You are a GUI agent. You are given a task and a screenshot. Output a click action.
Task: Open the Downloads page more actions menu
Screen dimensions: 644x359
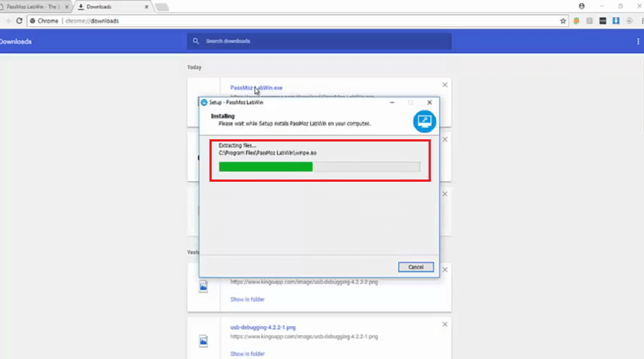(x=638, y=42)
